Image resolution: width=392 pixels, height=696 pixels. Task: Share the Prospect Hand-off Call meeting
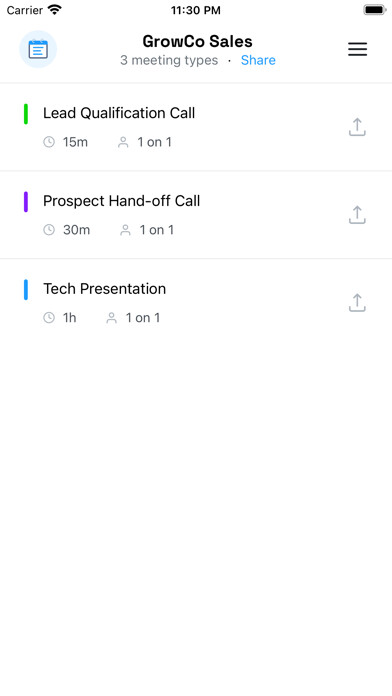tap(357, 215)
